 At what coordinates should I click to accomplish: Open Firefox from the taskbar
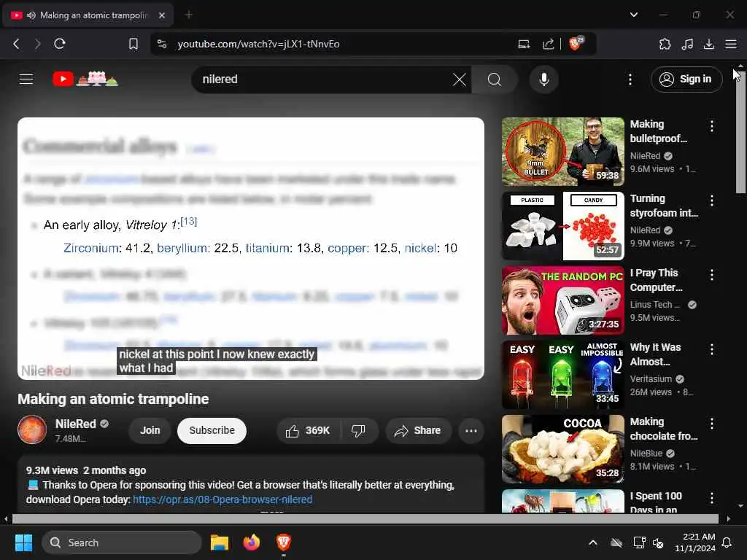(x=252, y=542)
